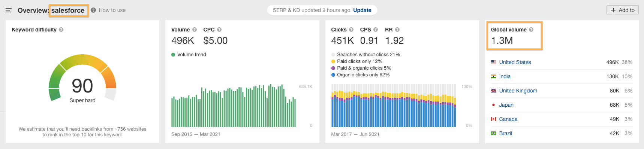Click the stacked clicks bar chart
The width and height of the screenshot is (644, 149).
click(394, 106)
